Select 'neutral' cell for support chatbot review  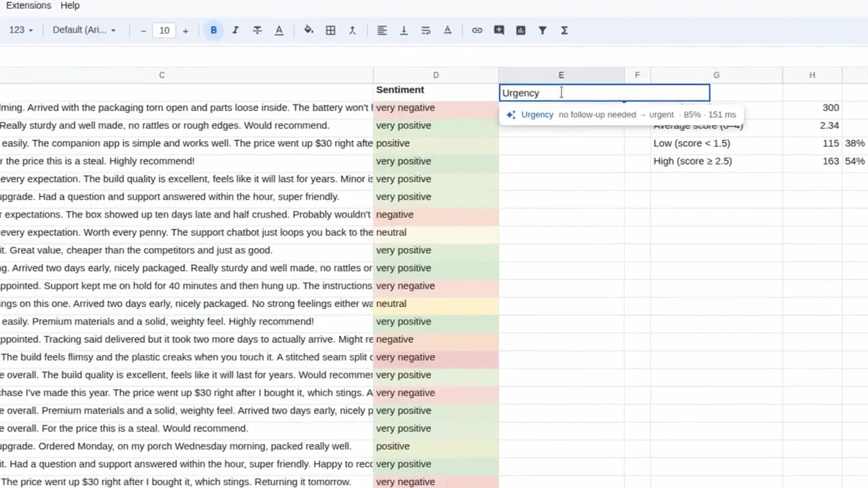[x=435, y=232]
